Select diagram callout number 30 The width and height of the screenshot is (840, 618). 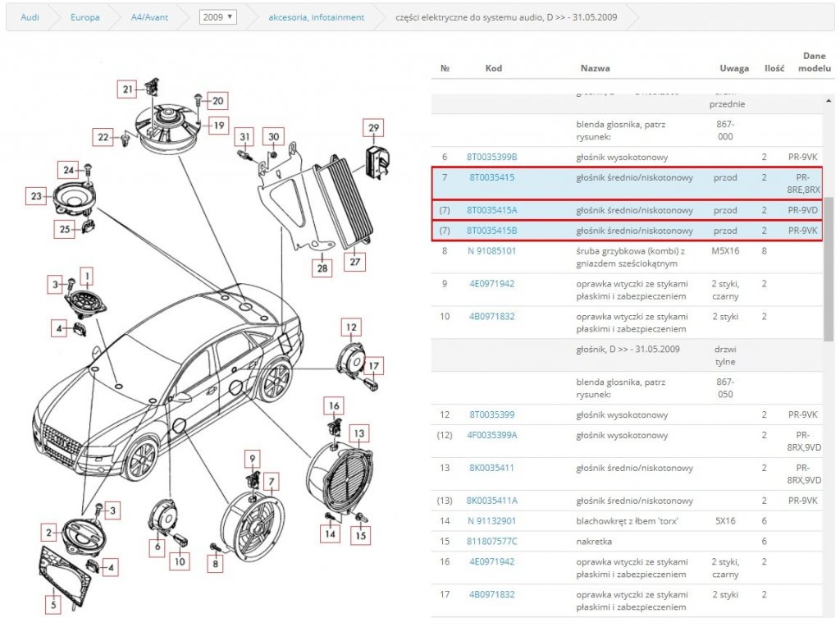(273, 137)
